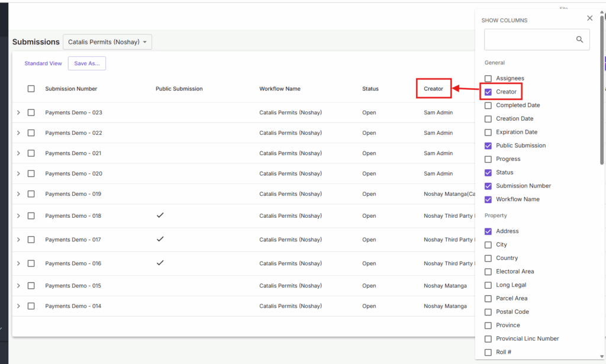Toggle the Public Submission column checkbox
606x364 pixels.
click(x=488, y=146)
